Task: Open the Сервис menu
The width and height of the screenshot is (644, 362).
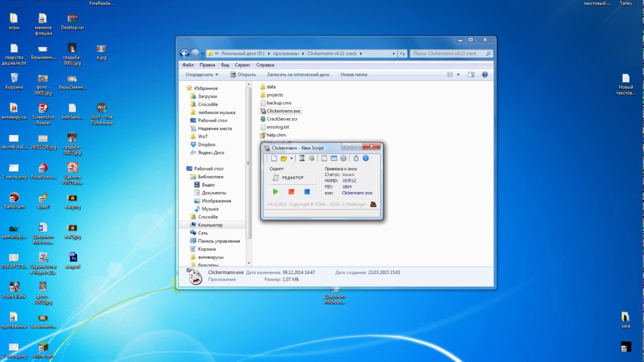Action: [x=243, y=65]
